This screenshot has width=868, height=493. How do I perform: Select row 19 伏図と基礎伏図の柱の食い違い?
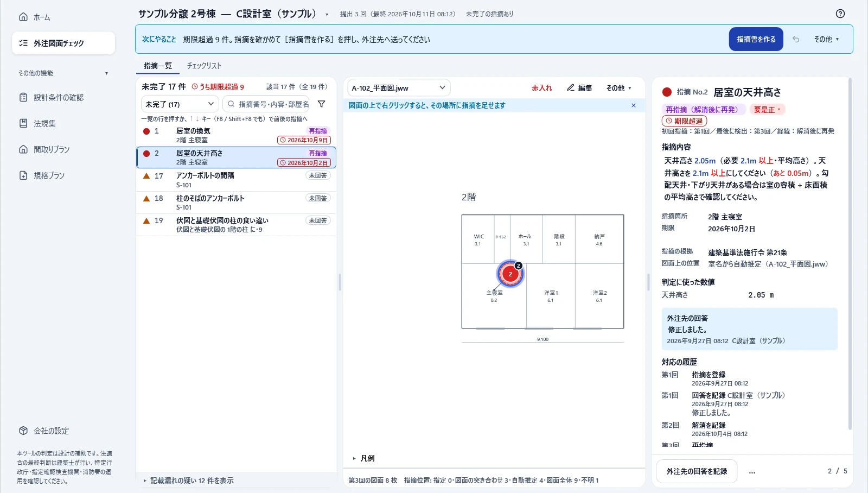(x=236, y=225)
